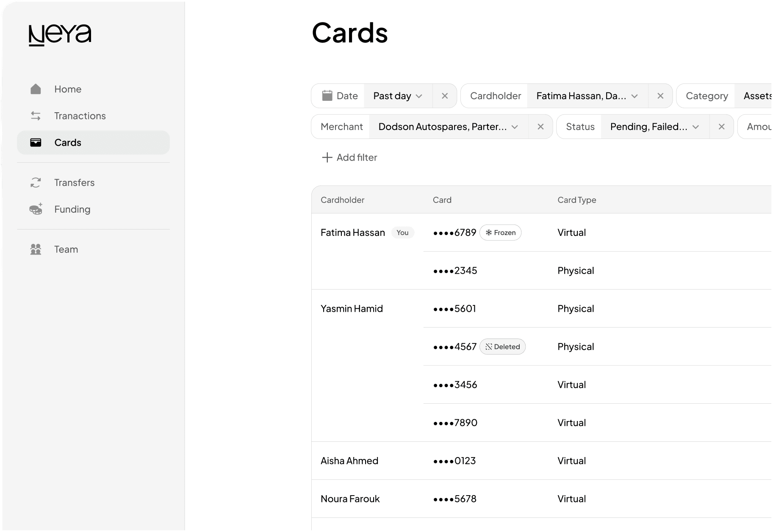The height and width of the screenshot is (532, 773).
Task: Expand the Cardholder filter dropdown
Action: (587, 96)
